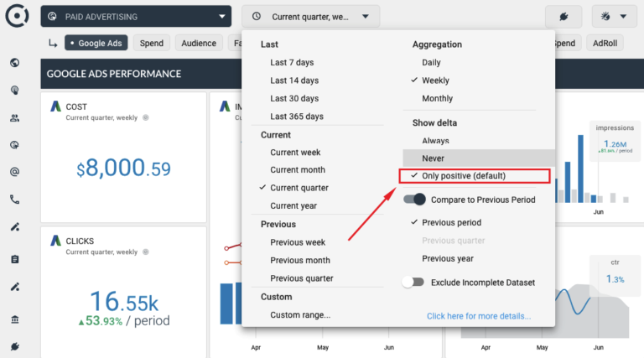Open the paid advertising sidebar icon
This screenshot has width=644, height=358.
coord(15,145)
